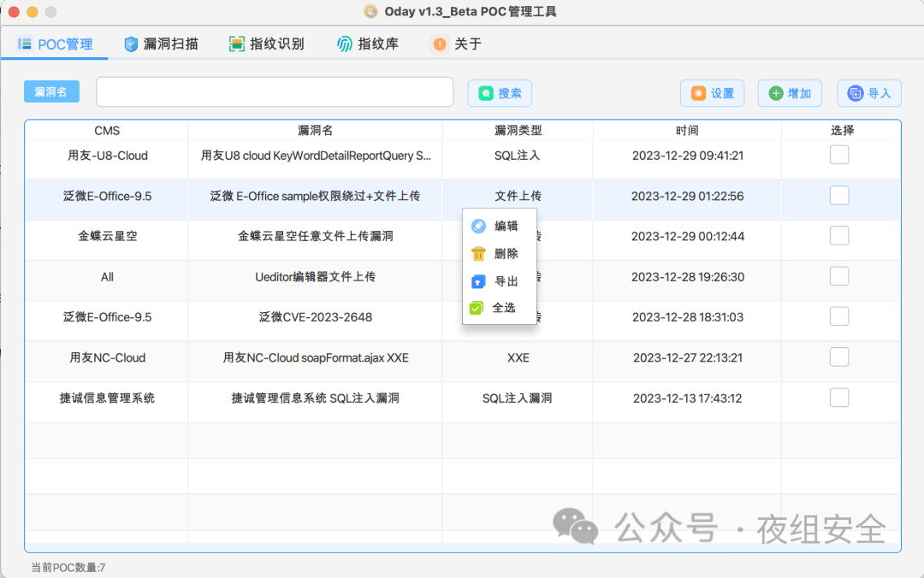Open the 指纹库 tab

(x=368, y=44)
